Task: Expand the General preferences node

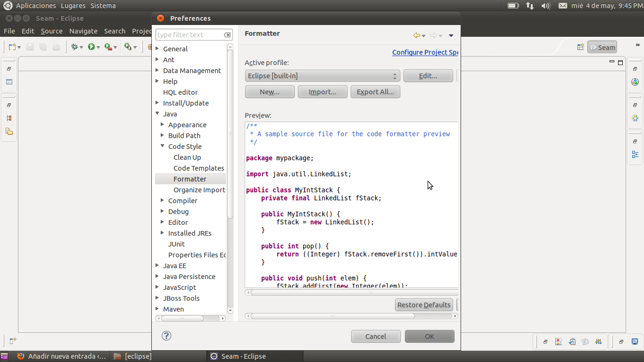Action: (x=157, y=49)
